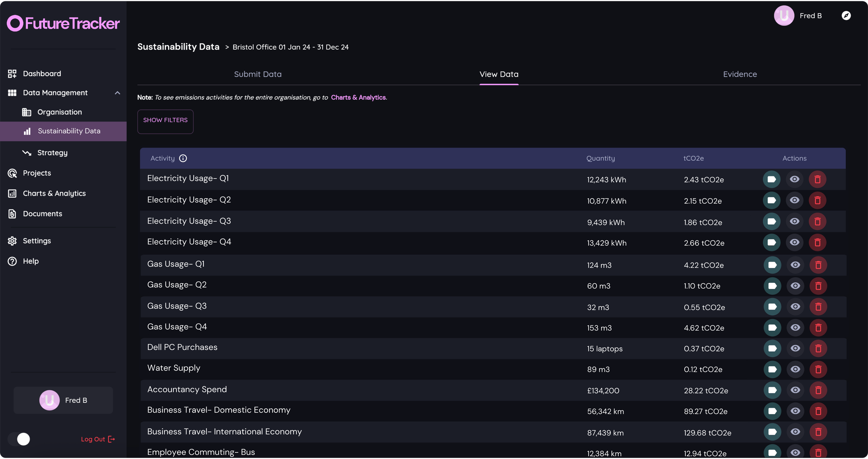Screen dimensions: 868x459
Task: Toggle the theme switch at bottom left
Action: 19,439
